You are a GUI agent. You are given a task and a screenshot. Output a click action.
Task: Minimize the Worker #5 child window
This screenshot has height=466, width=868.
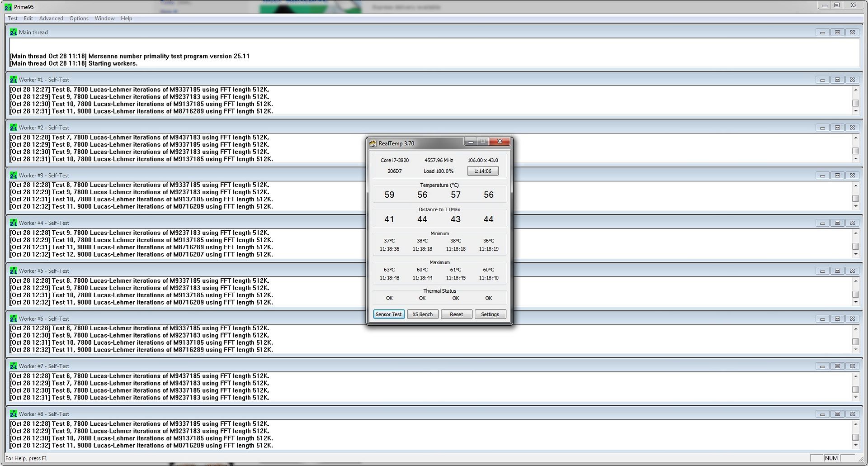pos(822,271)
